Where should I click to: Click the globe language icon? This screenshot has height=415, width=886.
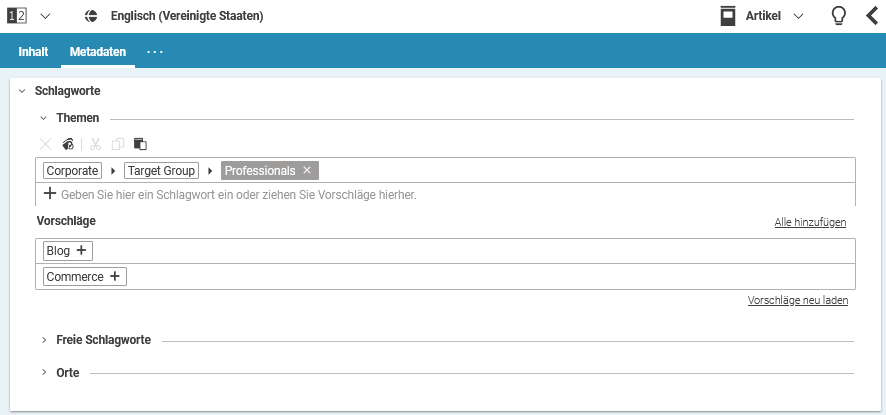(x=91, y=16)
